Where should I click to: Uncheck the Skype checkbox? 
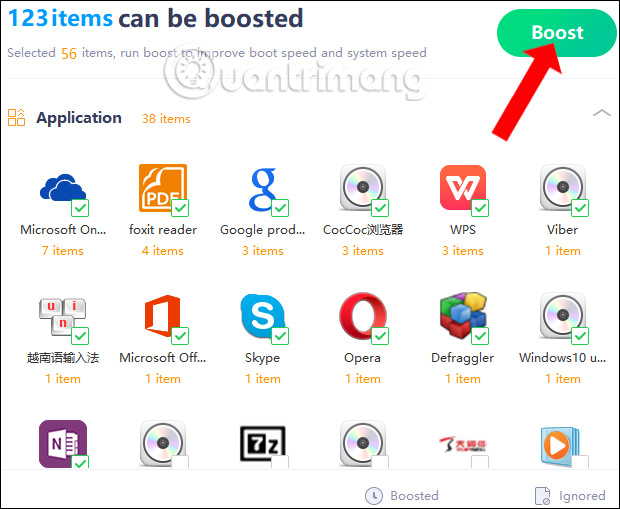coord(280,336)
